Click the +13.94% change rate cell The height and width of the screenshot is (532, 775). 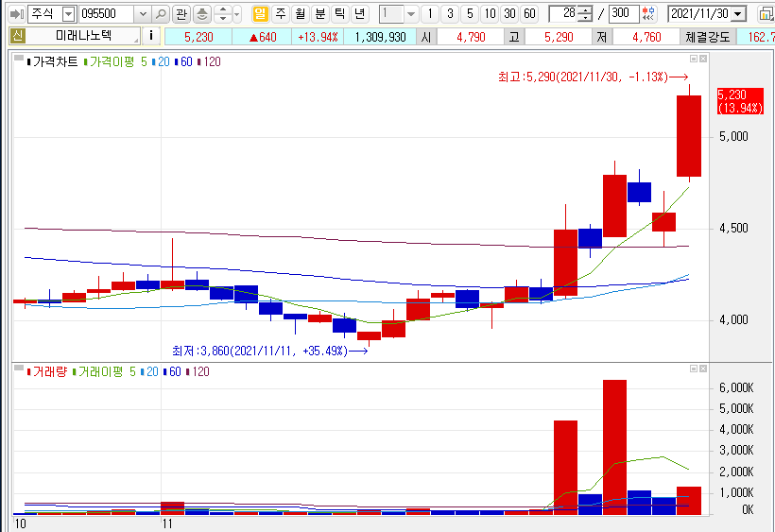318,37
